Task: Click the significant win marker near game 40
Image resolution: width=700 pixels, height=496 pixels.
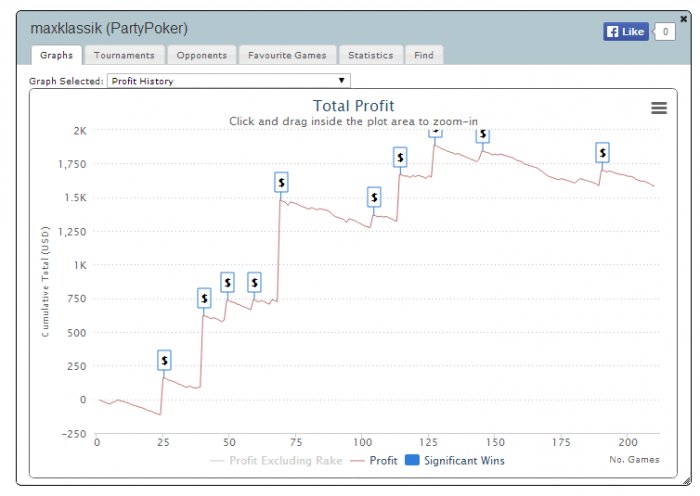Action: [204, 298]
